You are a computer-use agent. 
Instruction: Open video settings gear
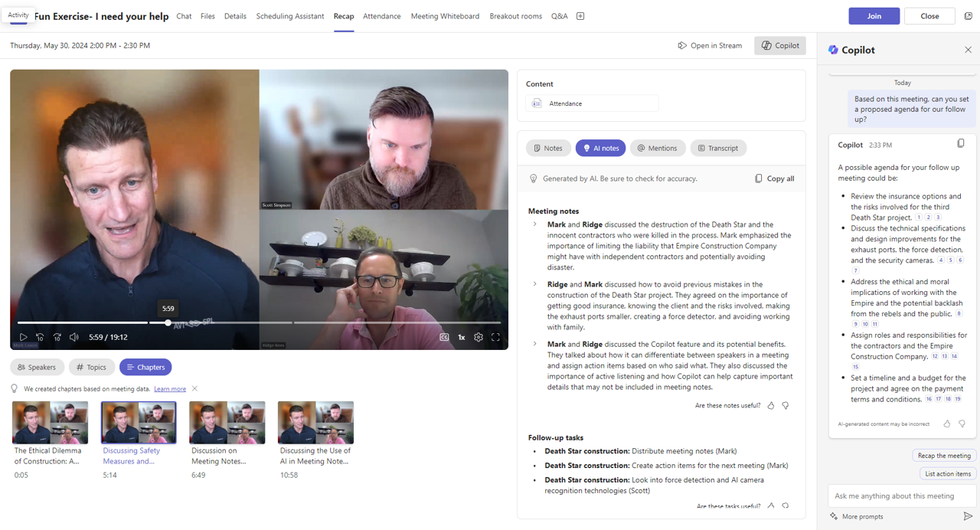[479, 337]
